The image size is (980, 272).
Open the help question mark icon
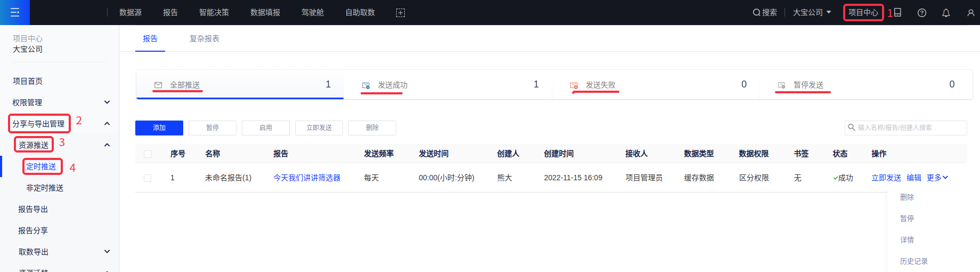pos(922,13)
